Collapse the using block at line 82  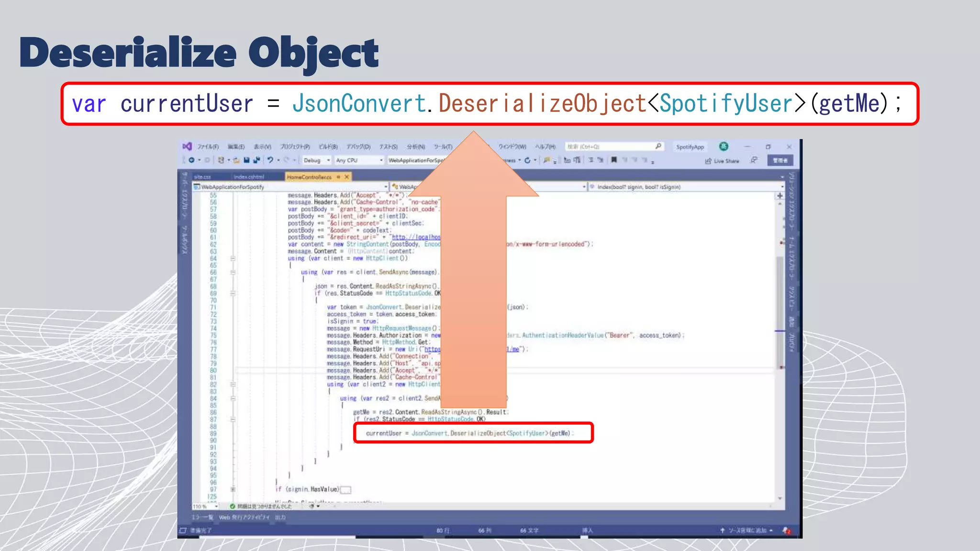click(x=233, y=384)
